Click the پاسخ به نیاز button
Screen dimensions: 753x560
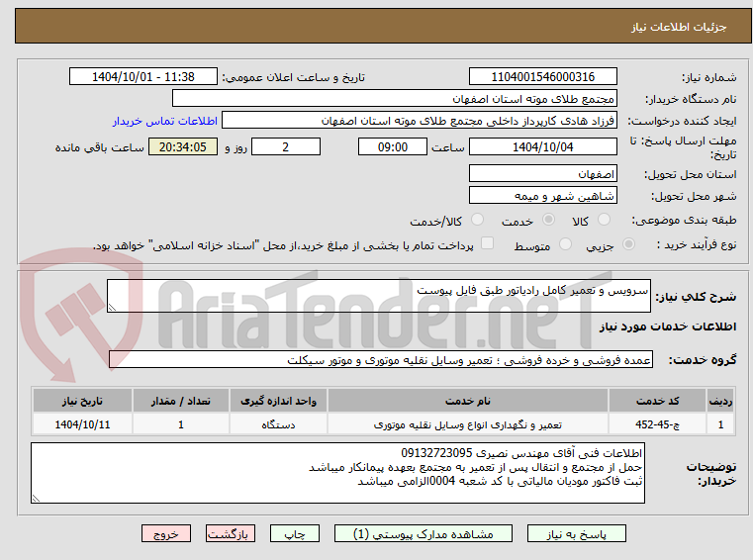point(576,533)
